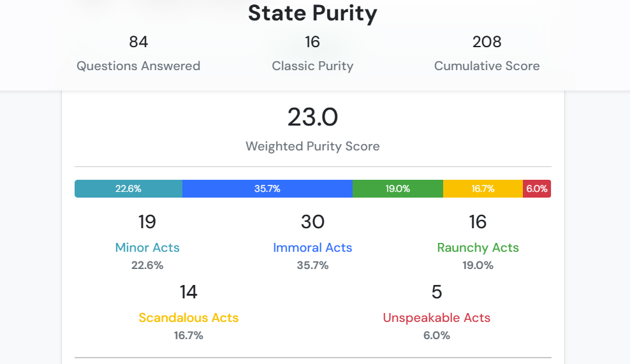
Task: Click the Cumulative Score label
Action: tap(487, 66)
